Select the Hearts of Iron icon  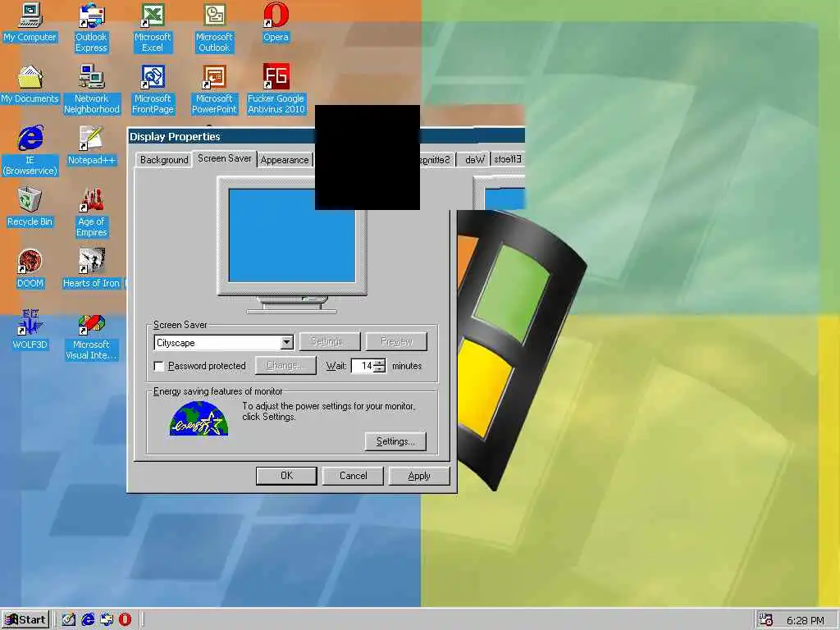[92, 269]
